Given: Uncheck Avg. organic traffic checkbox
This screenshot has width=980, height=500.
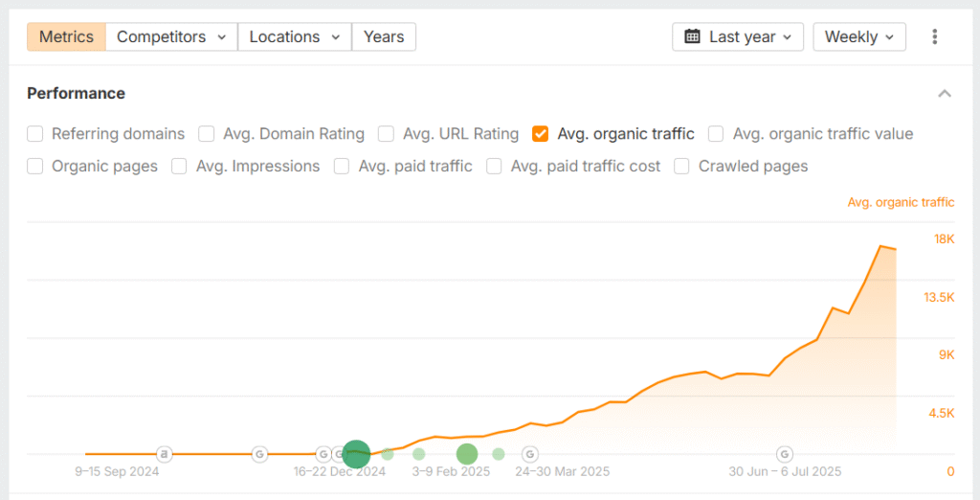Looking at the screenshot, I should (541, 134).
